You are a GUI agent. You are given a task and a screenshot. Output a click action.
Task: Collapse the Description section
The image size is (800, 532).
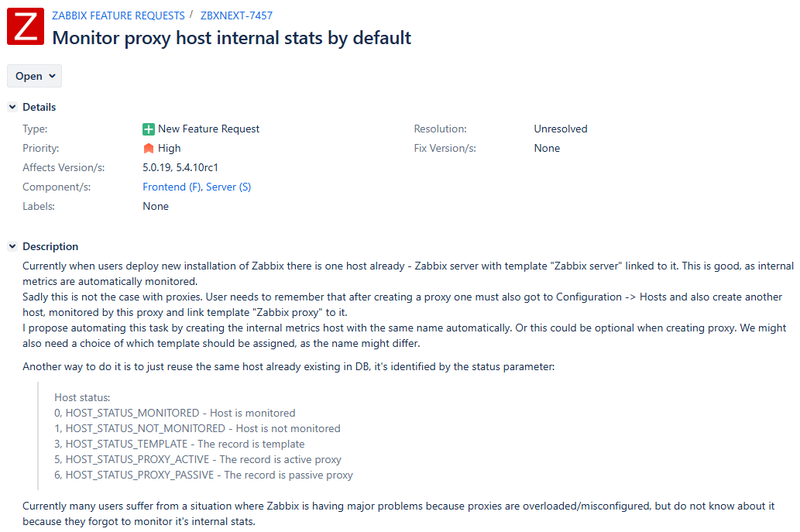tap(12, 246)
